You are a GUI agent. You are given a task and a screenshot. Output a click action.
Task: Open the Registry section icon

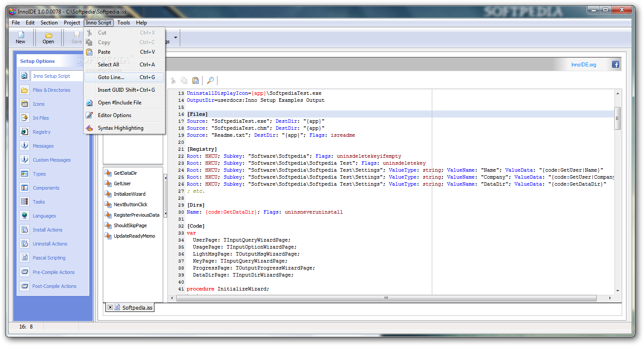[x=24, y=132]
